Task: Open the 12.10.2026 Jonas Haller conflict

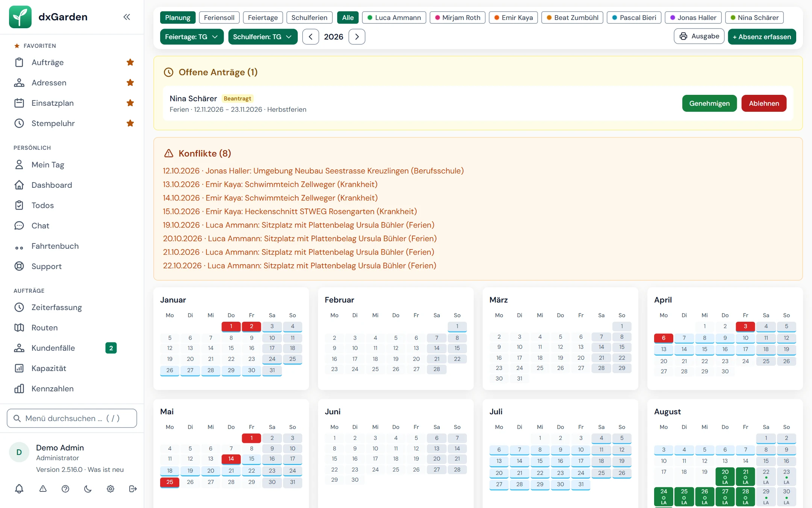Action: tap(313, 171)
